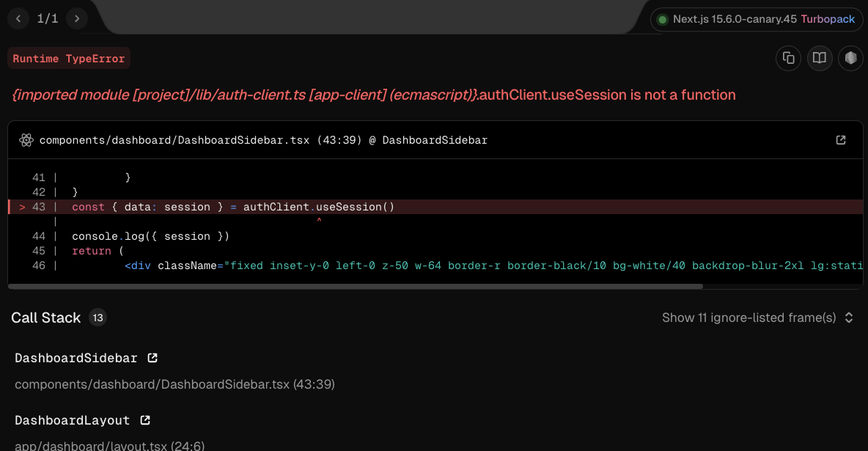Open code frame file in editor icon

click(841, 140)
